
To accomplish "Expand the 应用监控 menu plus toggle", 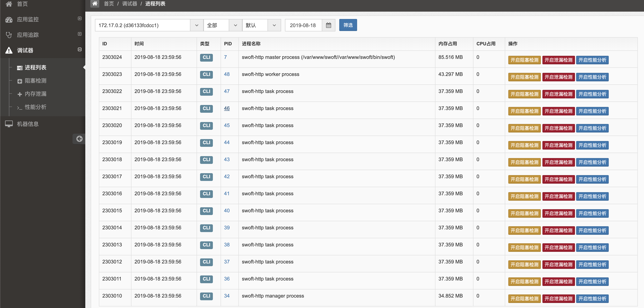I will pos(79,18).
